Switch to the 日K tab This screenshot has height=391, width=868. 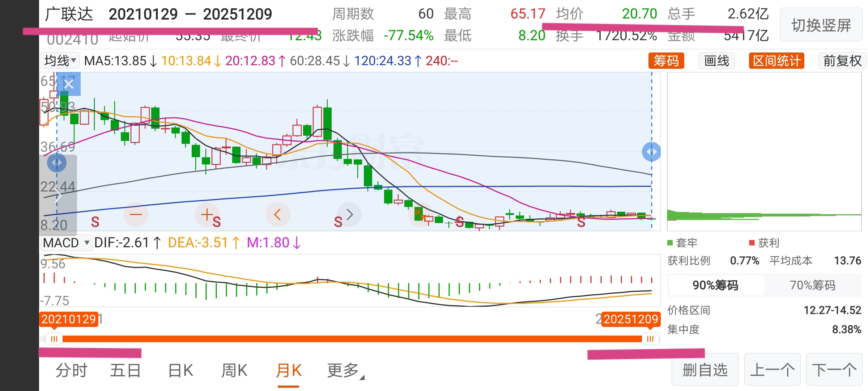tap(180, 370)
